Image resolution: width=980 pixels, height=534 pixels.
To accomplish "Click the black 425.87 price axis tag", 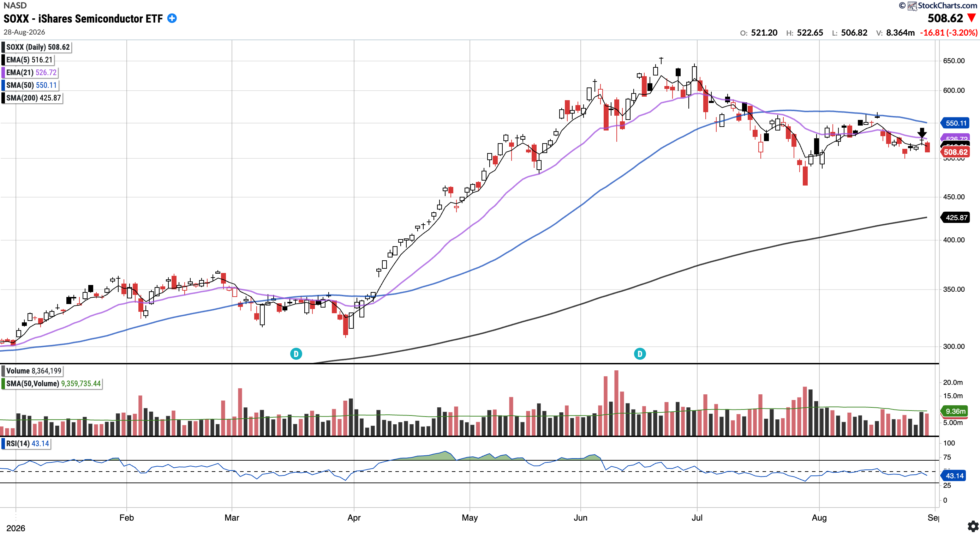I will (x=956, y=218).
